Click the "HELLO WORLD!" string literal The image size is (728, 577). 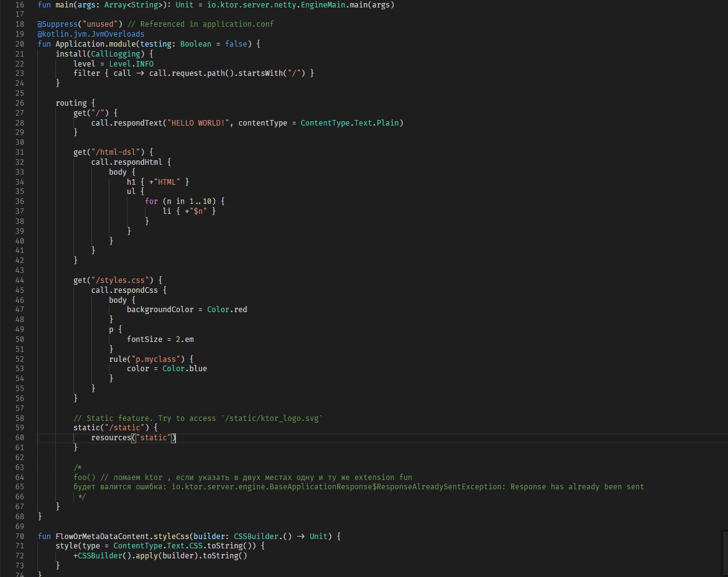click(x=198, y=123)
